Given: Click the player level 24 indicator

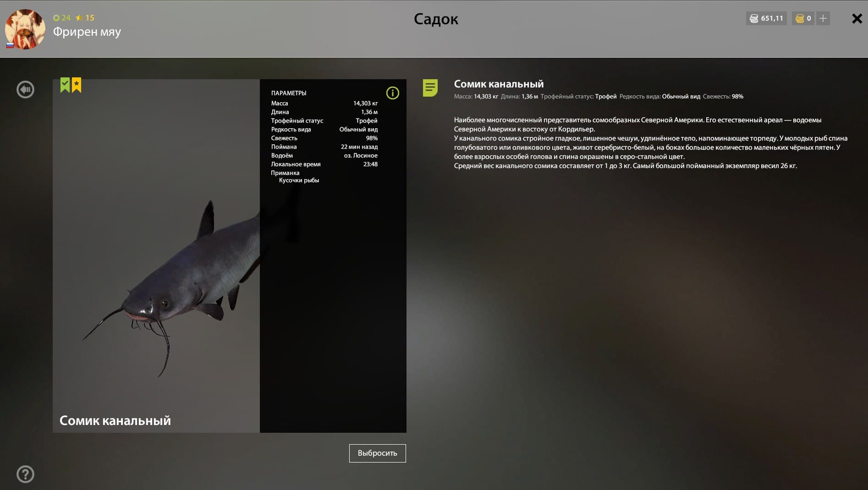Looking at the screenshot, I should pyautogui.click(x=62, y=18).
